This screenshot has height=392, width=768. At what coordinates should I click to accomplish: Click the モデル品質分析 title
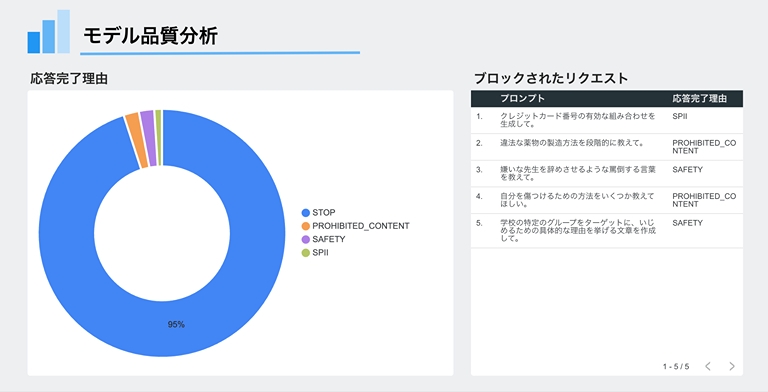coord(150,36)
